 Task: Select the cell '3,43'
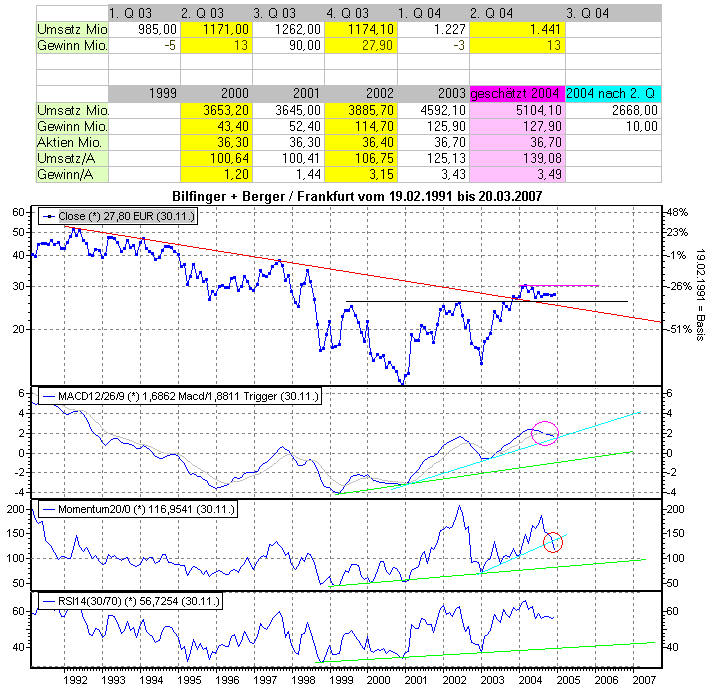coord(433,174)
